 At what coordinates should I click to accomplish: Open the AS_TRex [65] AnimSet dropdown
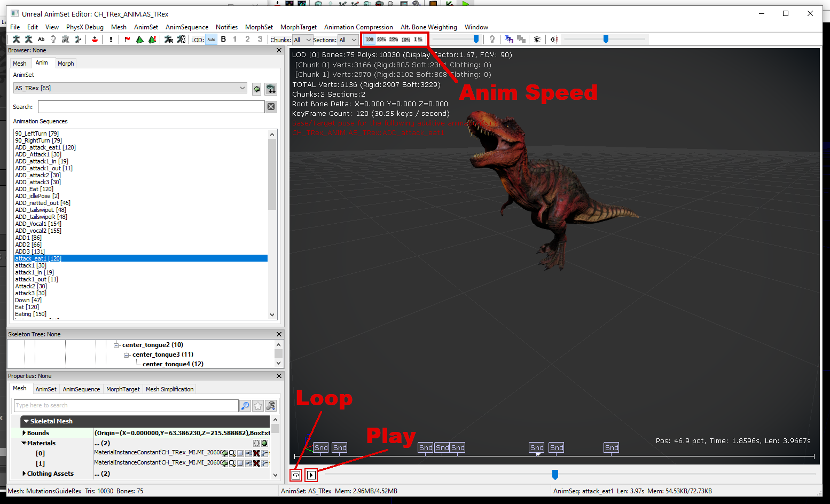click(x=130, y=88)
